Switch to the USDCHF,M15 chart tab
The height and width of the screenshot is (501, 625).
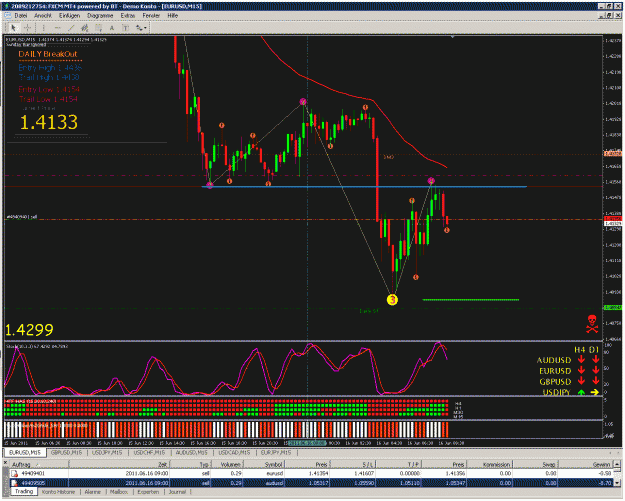coord(149,452)
